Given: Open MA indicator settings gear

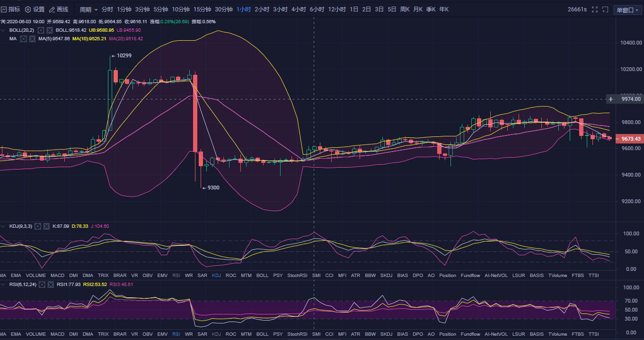Looking at the screenshot, I should (x=24, y=38).
